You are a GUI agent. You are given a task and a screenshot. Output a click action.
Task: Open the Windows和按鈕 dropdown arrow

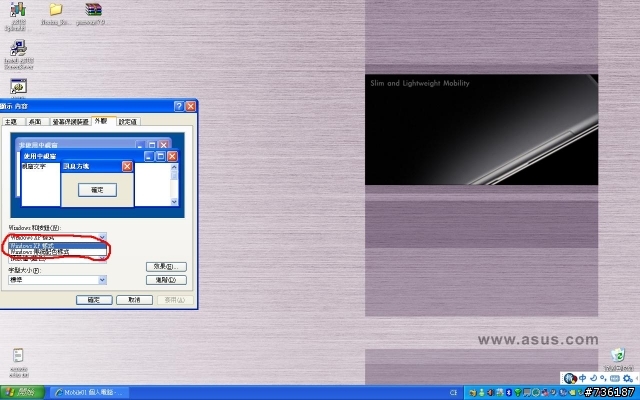coord(102,237)
